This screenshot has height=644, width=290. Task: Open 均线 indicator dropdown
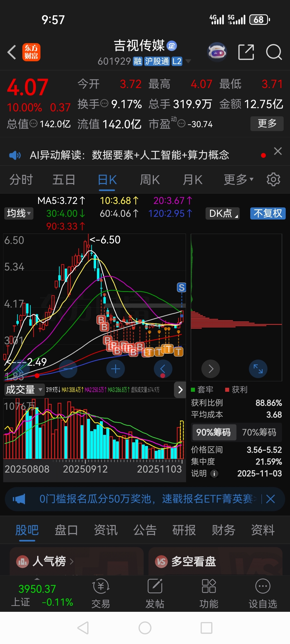pos(19,213)
